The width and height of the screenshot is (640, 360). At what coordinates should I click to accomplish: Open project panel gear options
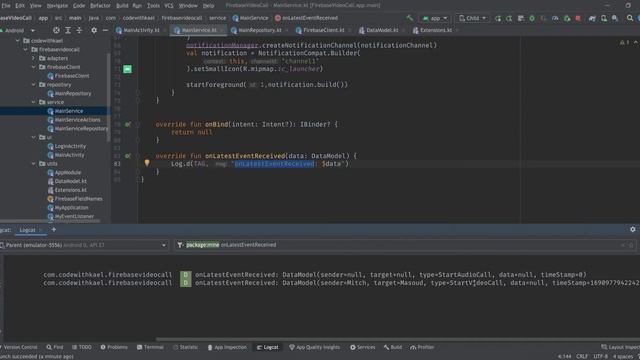tap(94, 30)
